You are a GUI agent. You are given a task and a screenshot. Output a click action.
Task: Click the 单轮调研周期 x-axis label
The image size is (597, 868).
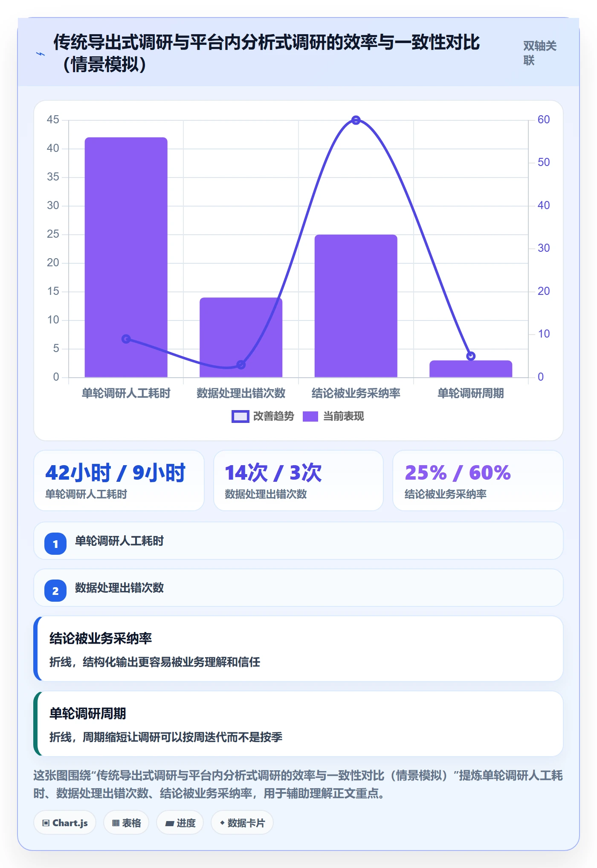click(471, 393)
